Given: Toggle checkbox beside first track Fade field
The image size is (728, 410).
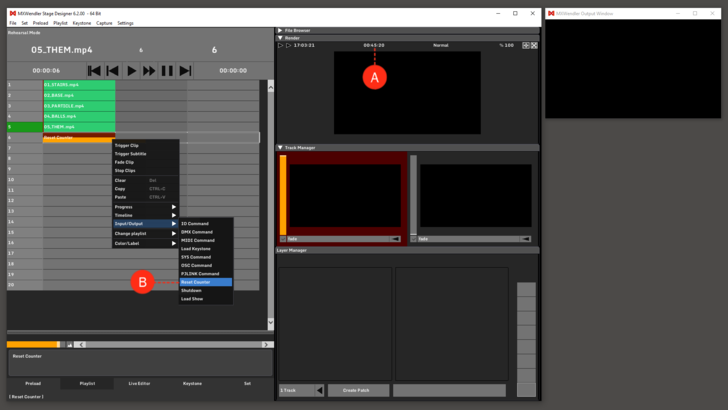Looking at the screenshot, I should click(x=283, y=239).
